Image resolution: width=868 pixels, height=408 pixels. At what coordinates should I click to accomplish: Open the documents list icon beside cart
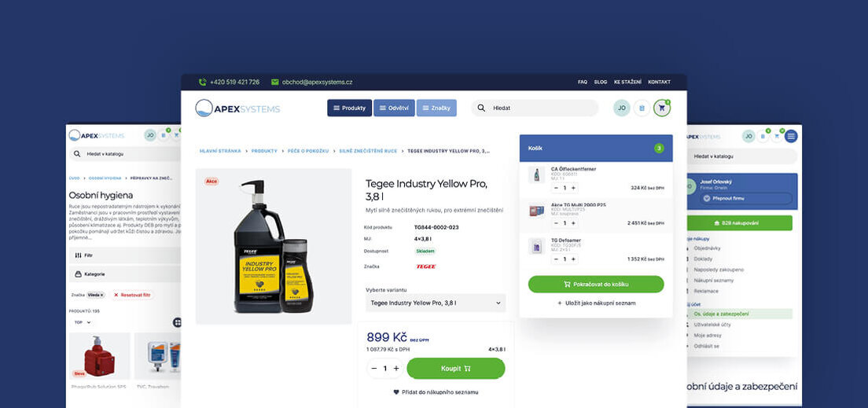[642, 108]
